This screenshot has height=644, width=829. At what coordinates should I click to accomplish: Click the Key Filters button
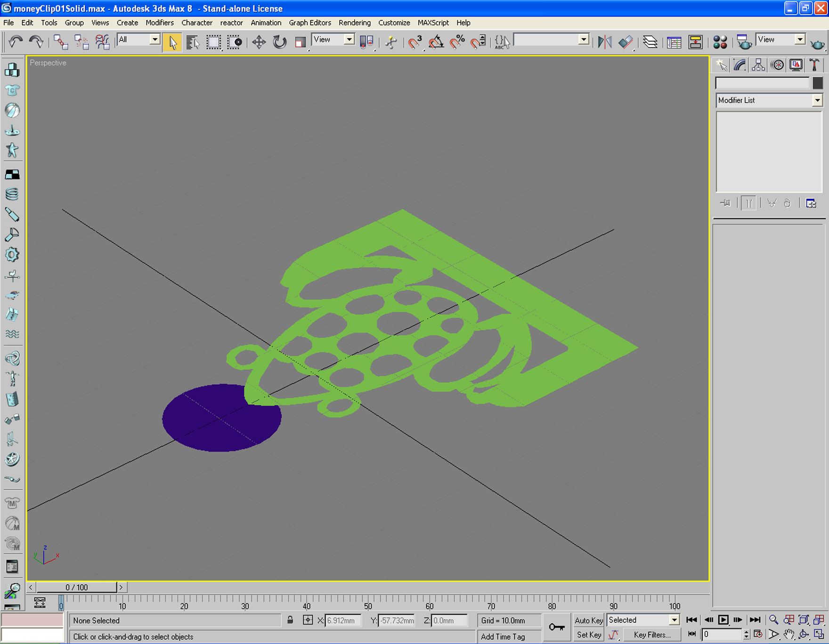coord(652,635)
